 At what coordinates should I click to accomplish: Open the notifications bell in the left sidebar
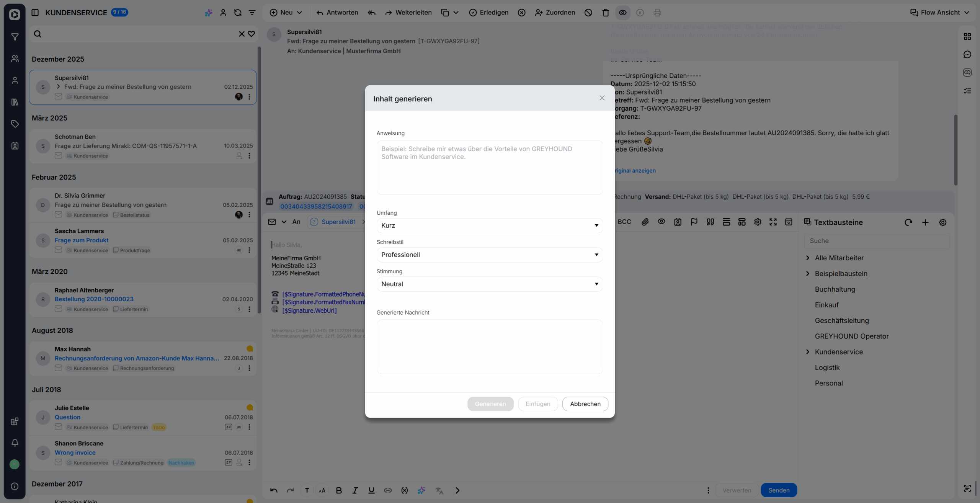click(15, 443)
